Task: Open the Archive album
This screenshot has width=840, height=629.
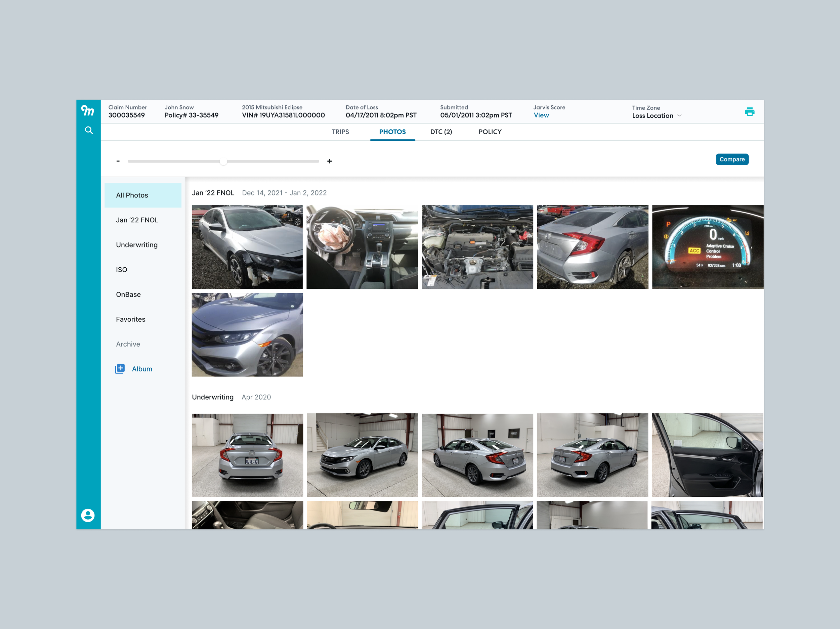Action: click(128, 344)
